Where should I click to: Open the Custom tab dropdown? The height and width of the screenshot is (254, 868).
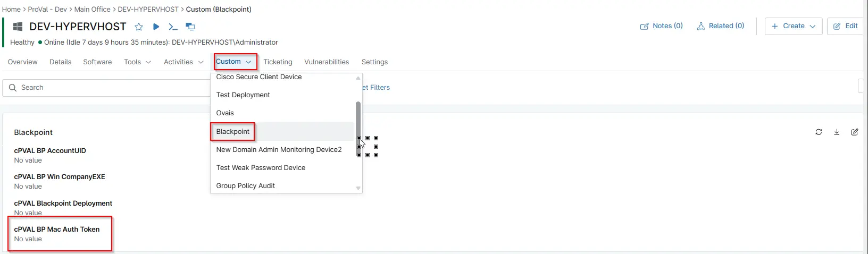[x=233, y=62]
